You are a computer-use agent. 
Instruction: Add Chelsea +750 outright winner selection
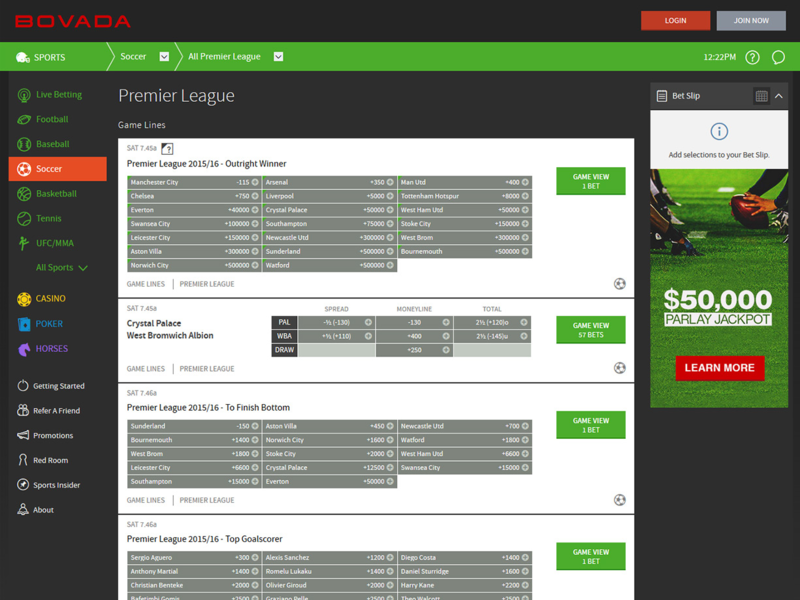click(x=194, y=196)
